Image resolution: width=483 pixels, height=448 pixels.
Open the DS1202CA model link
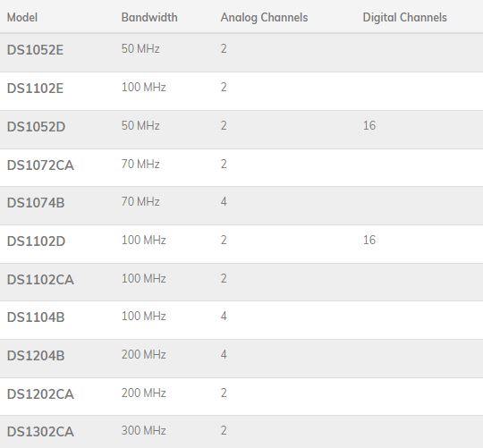click(x=40, y=394)
